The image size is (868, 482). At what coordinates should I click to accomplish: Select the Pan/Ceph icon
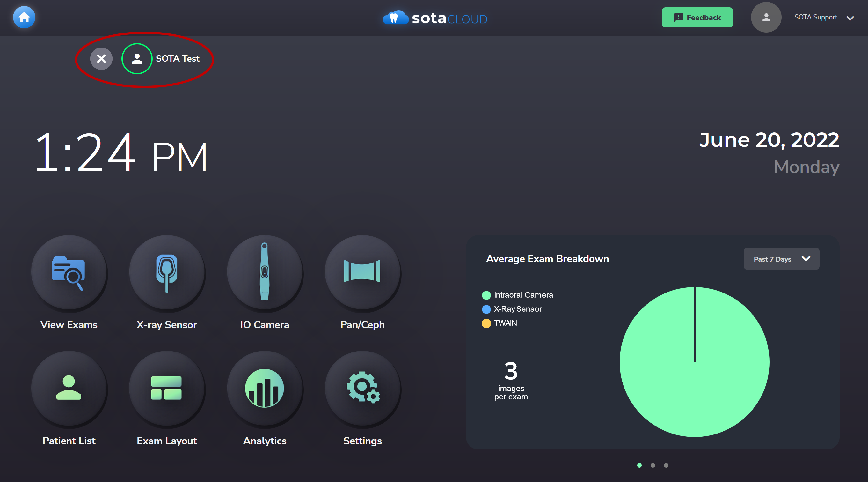click(362, 272)
